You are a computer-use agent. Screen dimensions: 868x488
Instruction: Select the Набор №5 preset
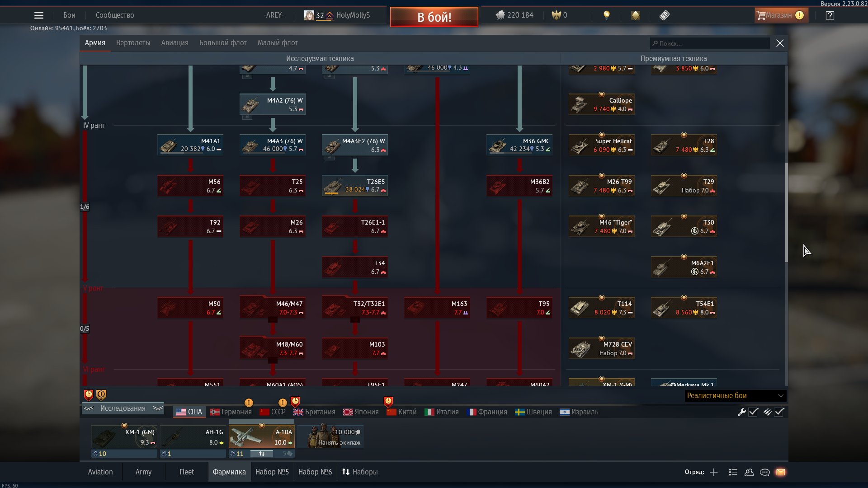(272, 472)
